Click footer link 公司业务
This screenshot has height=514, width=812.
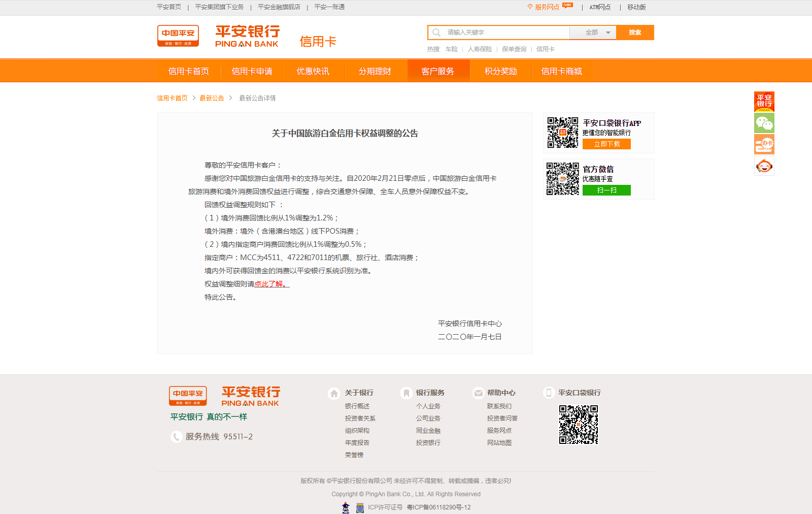click(428, 419)
